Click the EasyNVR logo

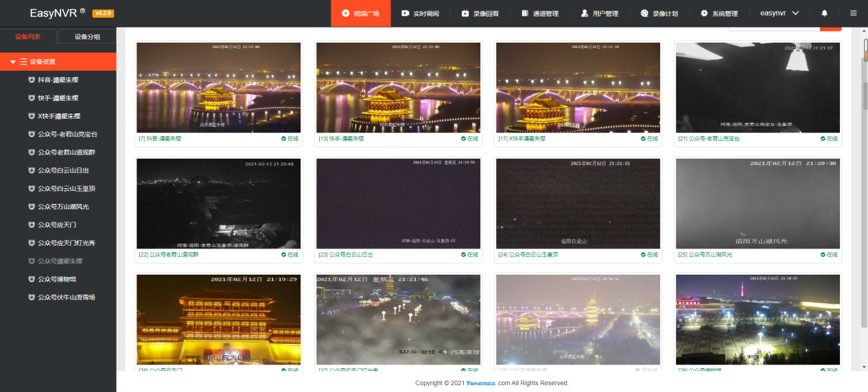(x=58, y=13)
